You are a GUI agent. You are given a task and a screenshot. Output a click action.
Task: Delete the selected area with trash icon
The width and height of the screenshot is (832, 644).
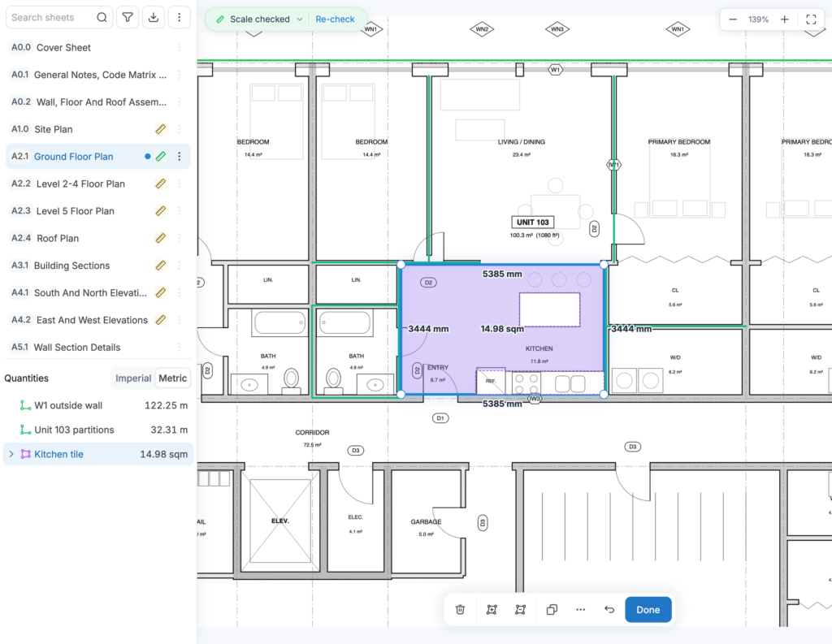click(x=460, y=610)
